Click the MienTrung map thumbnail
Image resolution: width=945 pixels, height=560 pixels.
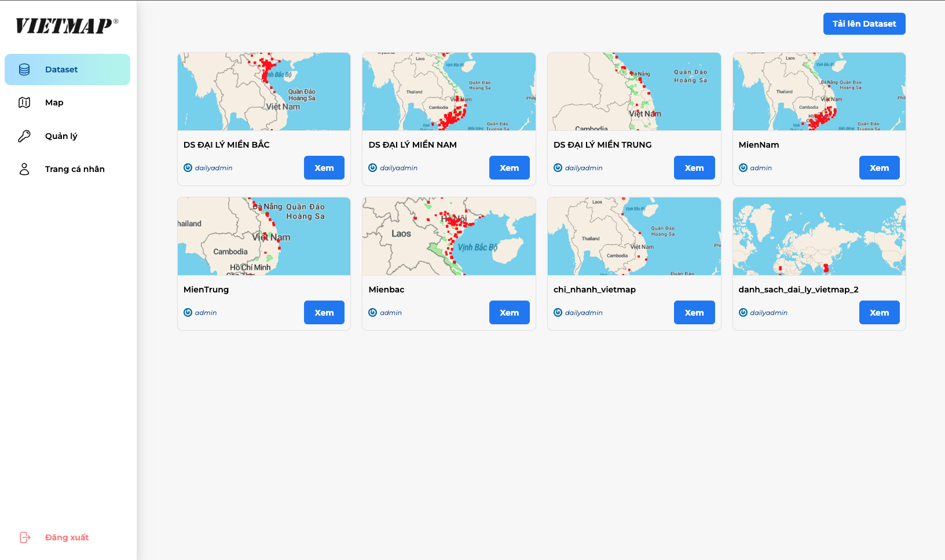pos(264,236)
